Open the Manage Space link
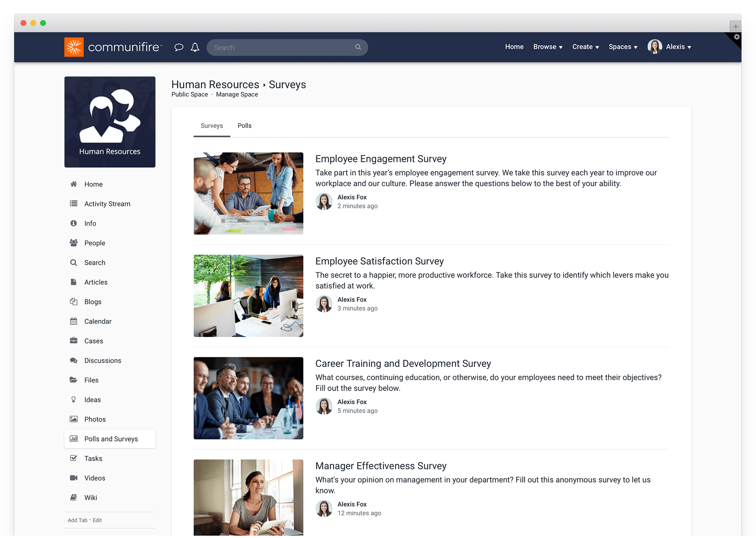The height and width of the screenshot is (538, 756). [x=237, y=94]
